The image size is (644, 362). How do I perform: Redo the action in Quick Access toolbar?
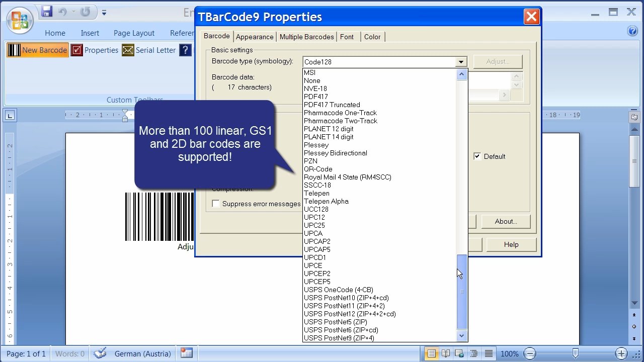[85, 12]
